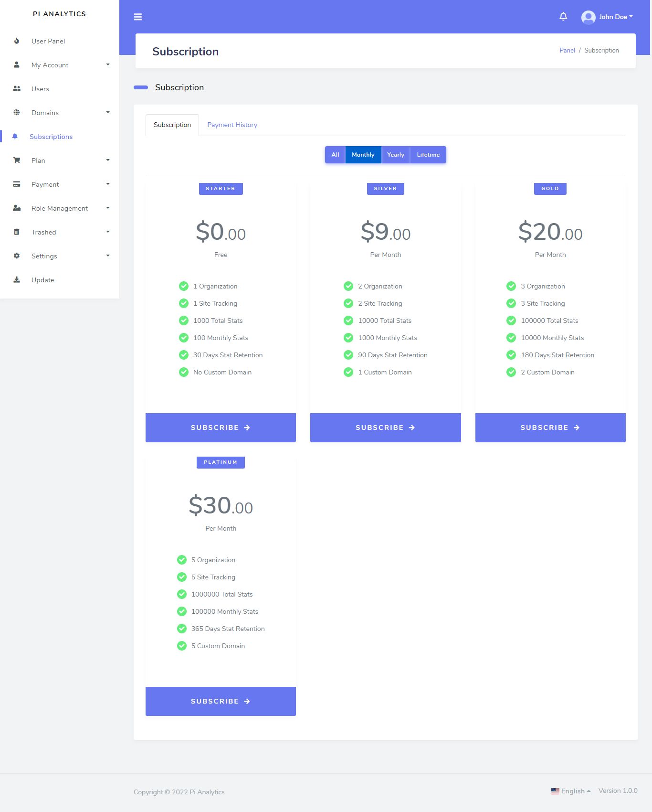This screenshot has height=812, width=652.
Task: Go to Users in the sidebar
Action: coord(60,89)
